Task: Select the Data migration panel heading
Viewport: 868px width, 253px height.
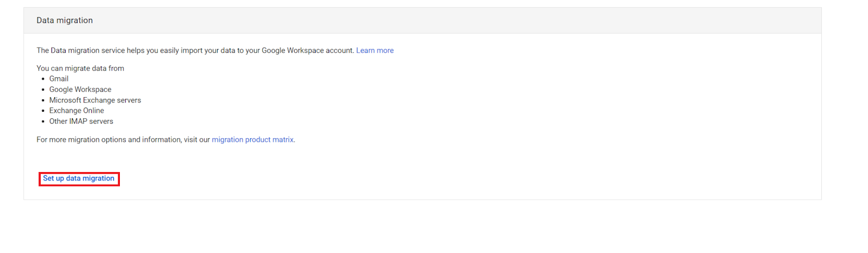Action: (x=65, y=21)
